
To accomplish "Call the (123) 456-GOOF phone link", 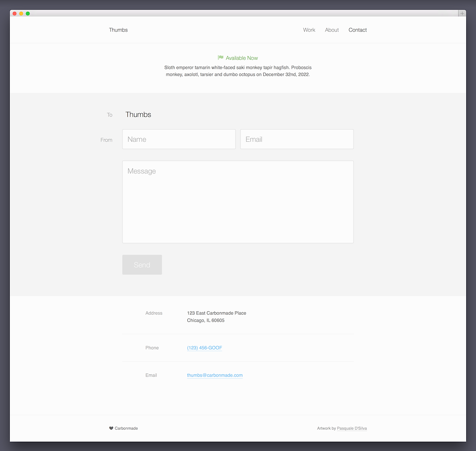I will click(x=204, y=348).
